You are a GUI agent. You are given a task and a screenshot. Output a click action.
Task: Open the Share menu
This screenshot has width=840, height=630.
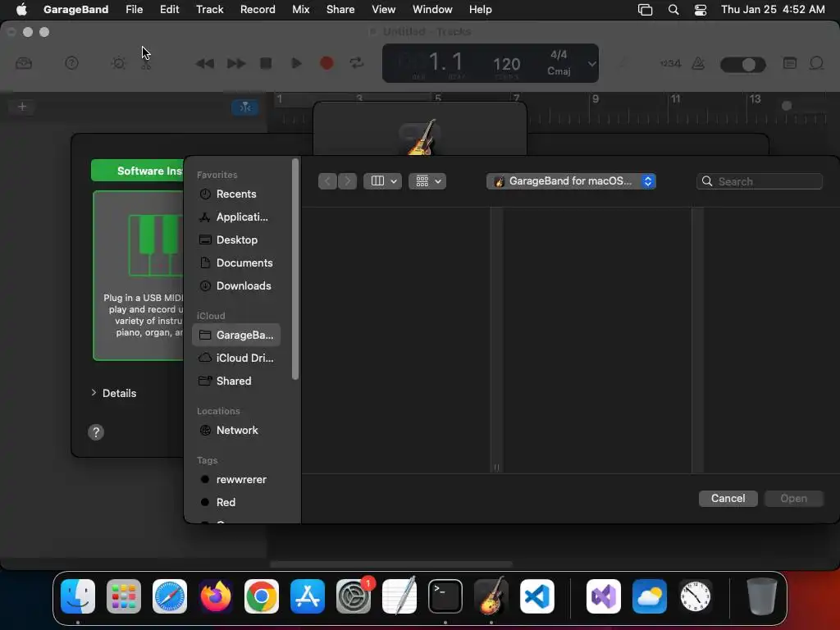340,10
